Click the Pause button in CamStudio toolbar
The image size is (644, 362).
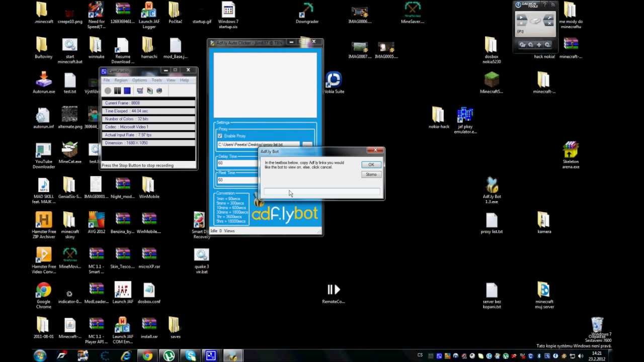(117, 90)
